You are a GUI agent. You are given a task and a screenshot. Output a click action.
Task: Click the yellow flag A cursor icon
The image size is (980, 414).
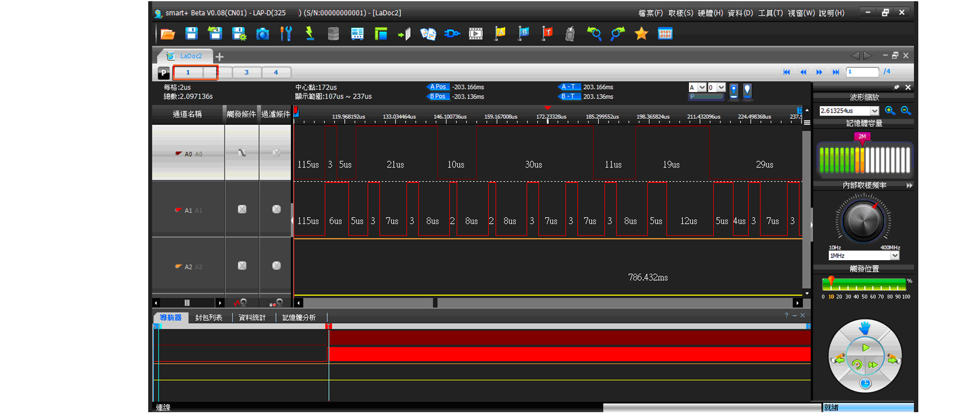click(x=500, y=34)
